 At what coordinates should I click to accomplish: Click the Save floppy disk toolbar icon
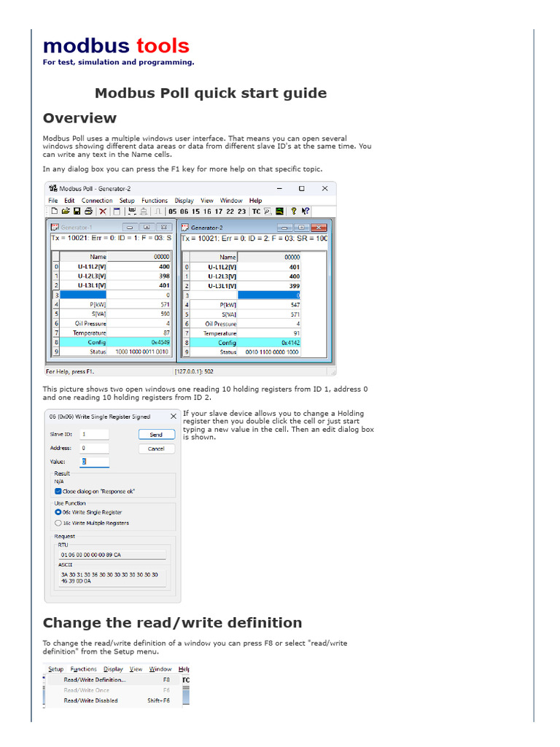(77, 211)
